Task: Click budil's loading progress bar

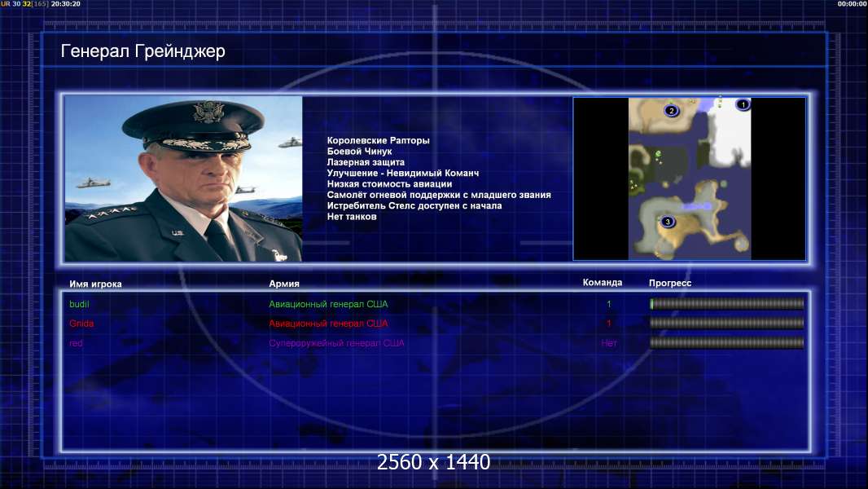Action: (x=727, y=303)
